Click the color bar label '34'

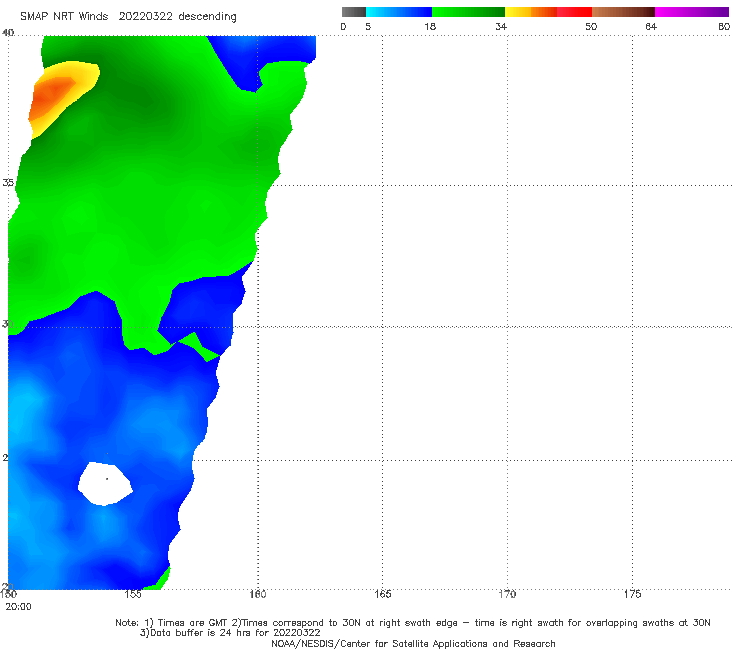501,27
